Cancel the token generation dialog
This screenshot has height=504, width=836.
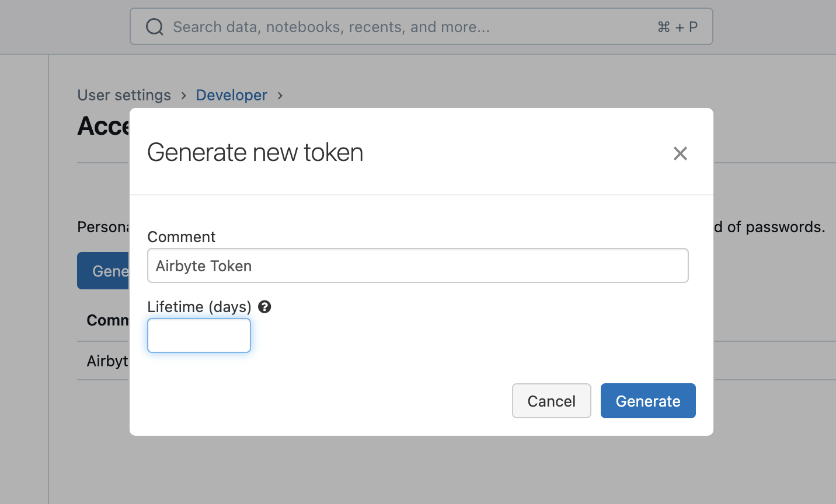tap(551, 401)
